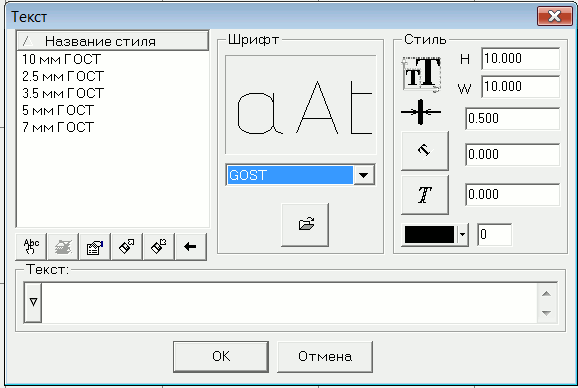Open the style properties list icon

pyautogui.click(x=95, y=247)
